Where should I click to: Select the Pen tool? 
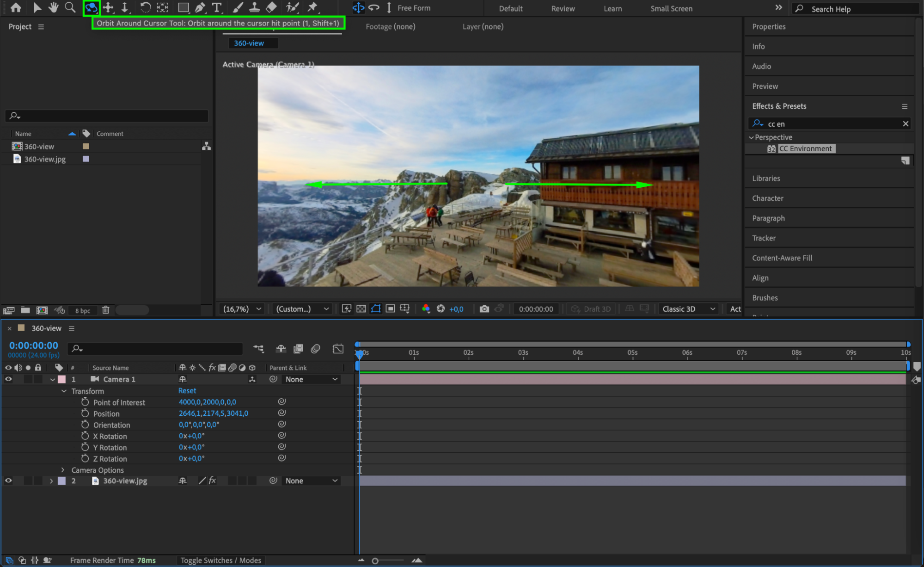click(200, 7)
